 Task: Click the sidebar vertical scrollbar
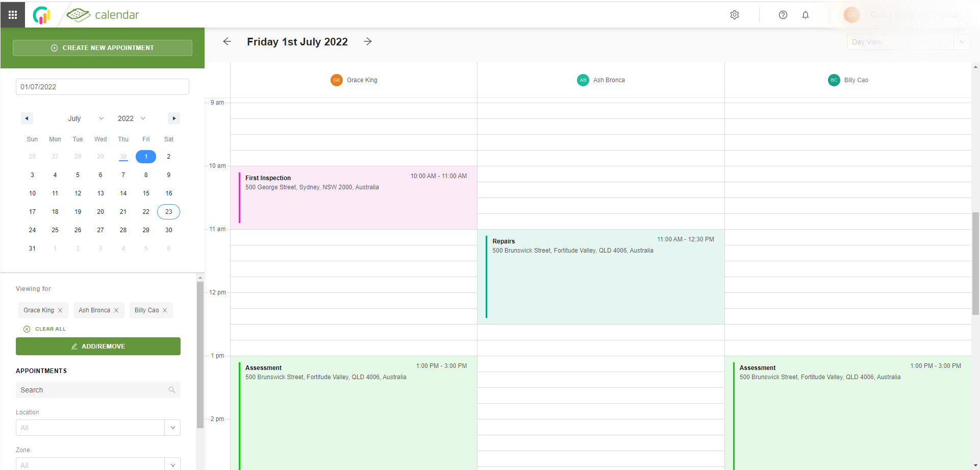click(200, 355)
